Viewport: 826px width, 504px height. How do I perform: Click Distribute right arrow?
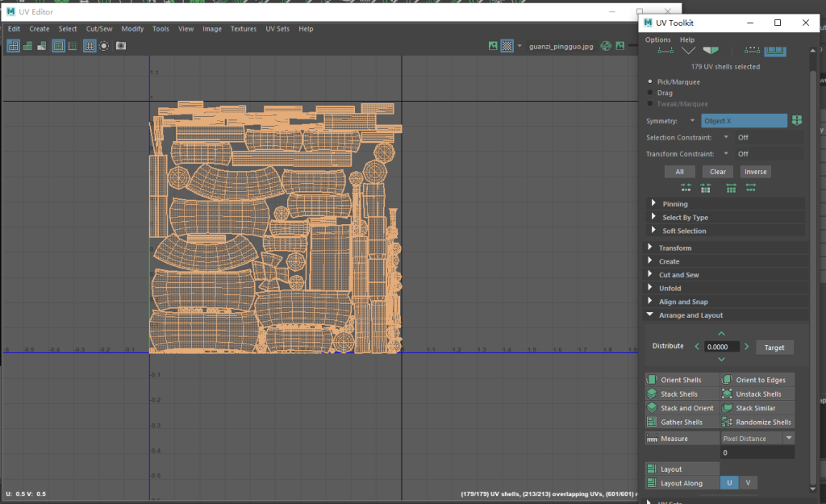tap(746, 347)
